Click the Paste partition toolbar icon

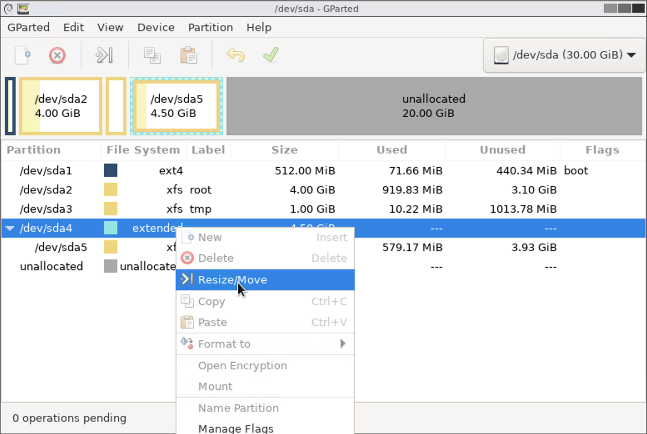pos(189,55)
